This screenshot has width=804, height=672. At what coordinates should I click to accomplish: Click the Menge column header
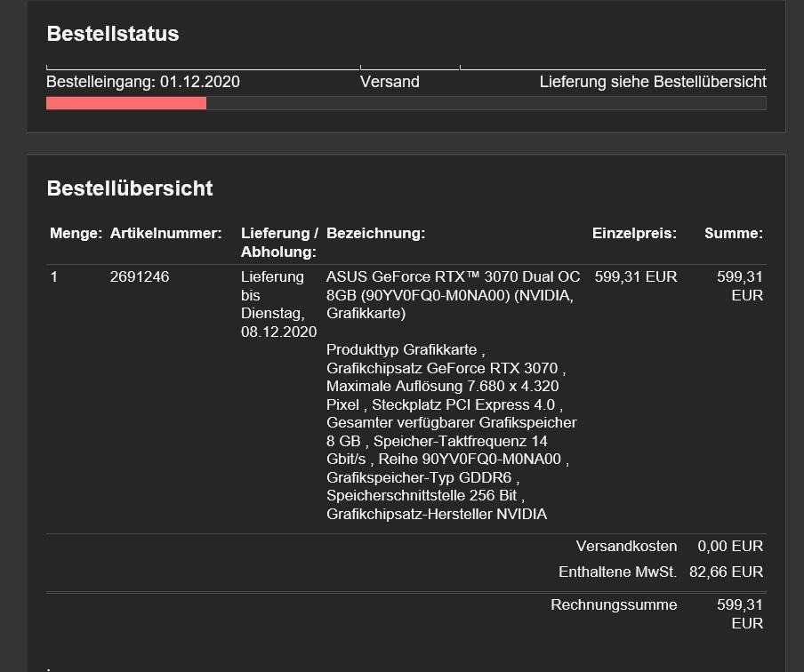click(76, 233)
